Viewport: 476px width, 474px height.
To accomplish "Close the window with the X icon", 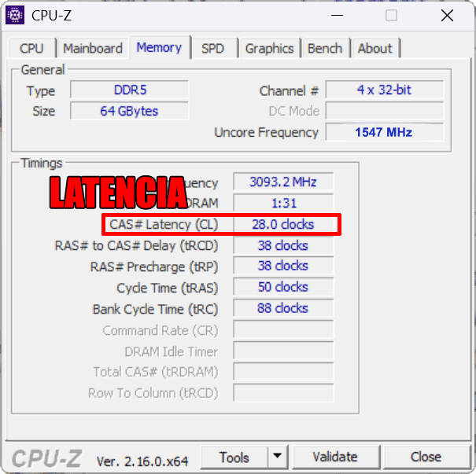I will point(447,16).
